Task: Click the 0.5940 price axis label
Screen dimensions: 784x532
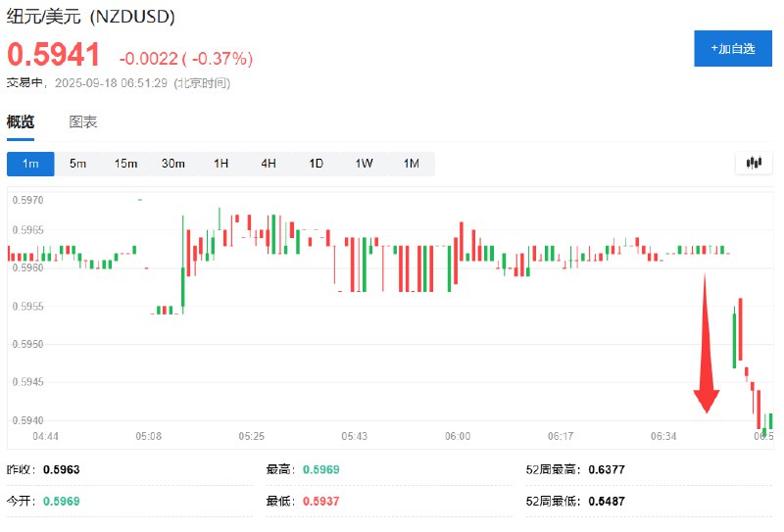Action: tap(28, 420)
